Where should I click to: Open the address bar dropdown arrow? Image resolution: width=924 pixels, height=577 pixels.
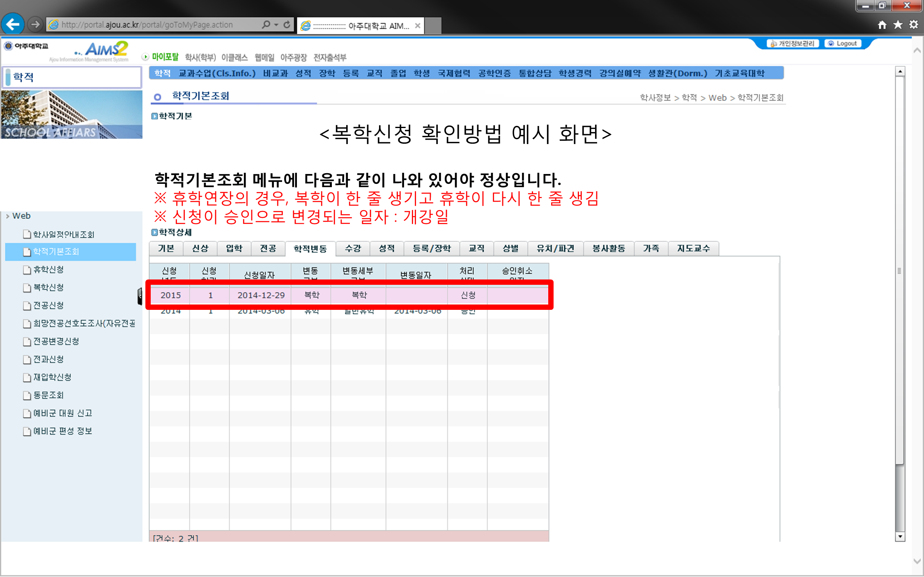[x=276, y=25]
